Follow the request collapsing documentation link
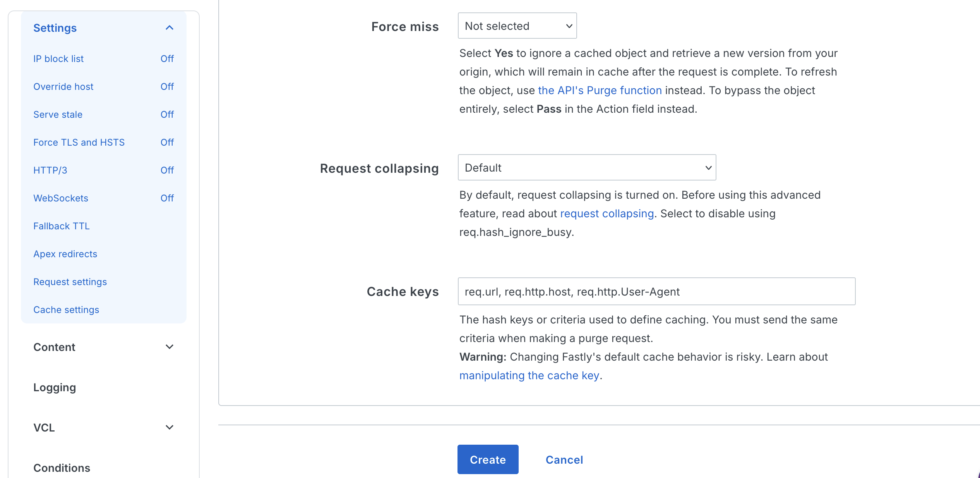The height and width of the screenshot is (478, 980). (607, 213)
